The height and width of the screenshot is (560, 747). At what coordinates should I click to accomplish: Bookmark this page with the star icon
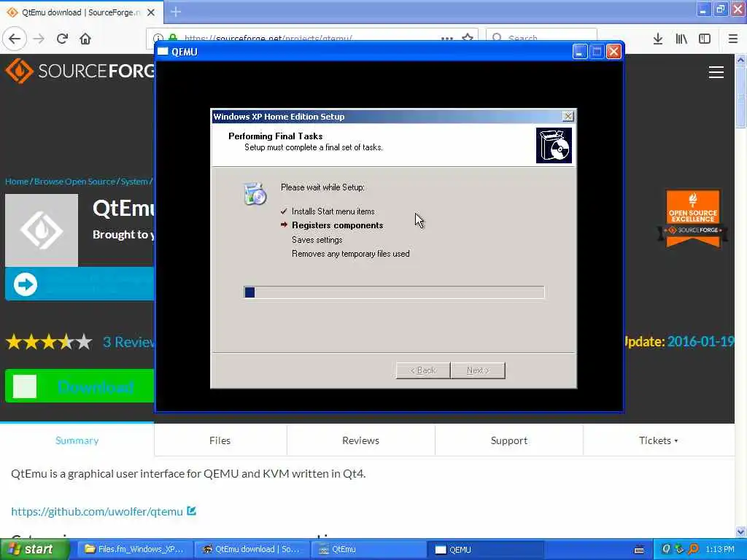468,37
